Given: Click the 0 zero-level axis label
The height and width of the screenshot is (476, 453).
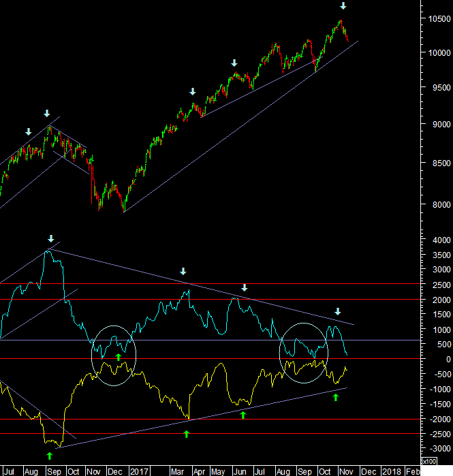Looking at the screenshot, I should click(x=448, y=359).
